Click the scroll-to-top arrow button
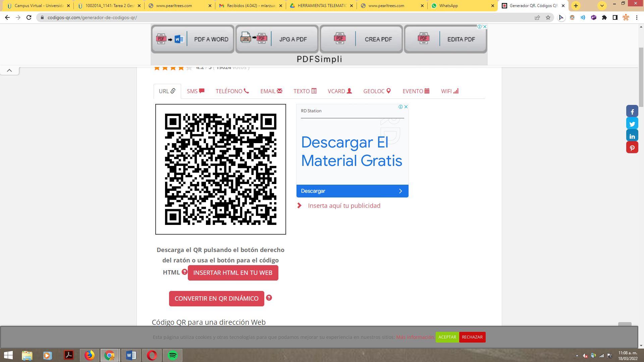 click(9, 70)
